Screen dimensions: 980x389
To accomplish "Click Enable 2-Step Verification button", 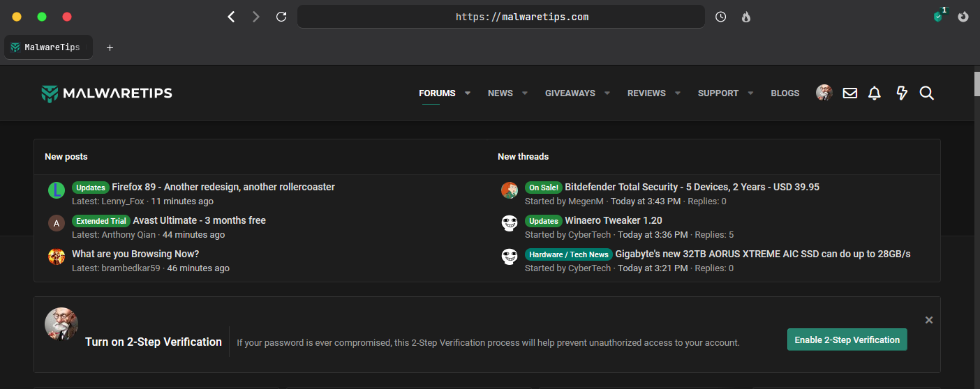I will [x=847, y=340].
